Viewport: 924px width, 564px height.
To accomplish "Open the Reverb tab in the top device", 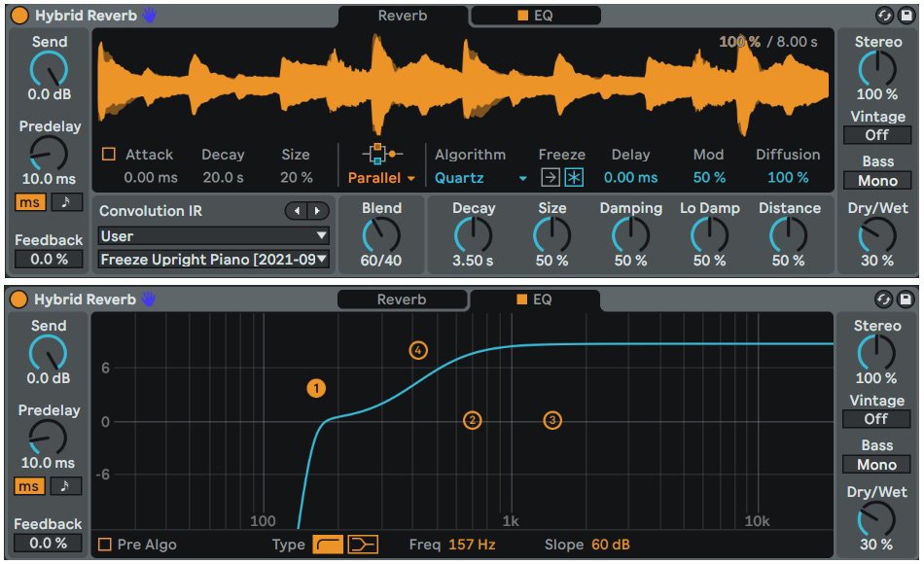I will click(403, 16).
